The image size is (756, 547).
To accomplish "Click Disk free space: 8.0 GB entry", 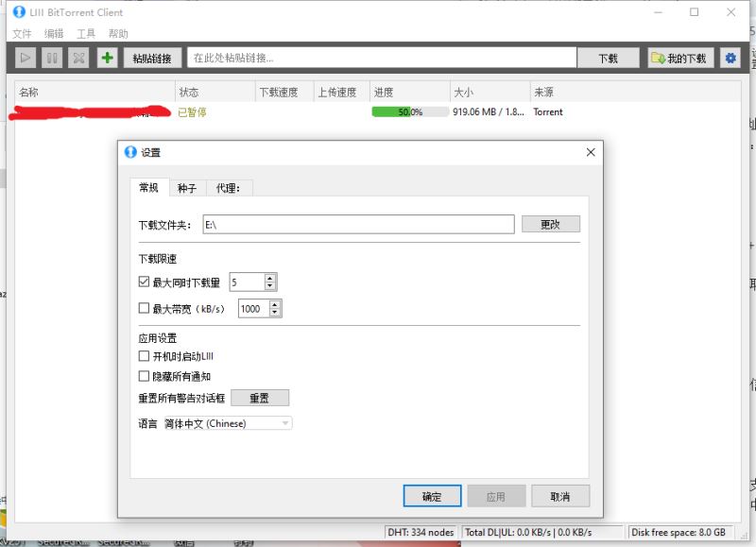I will (x=680, y=532).
